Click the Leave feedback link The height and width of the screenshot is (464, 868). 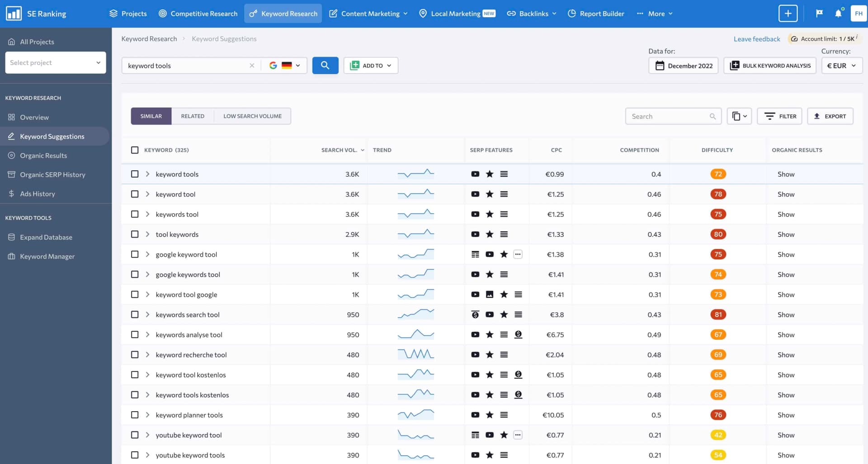tap(757, 39)
